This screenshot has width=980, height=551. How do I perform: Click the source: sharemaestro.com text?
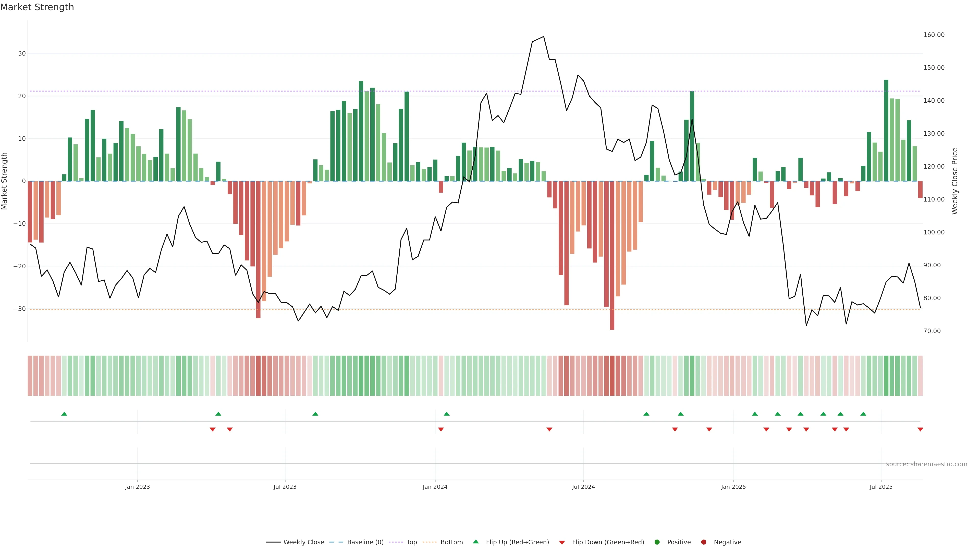click(926, 464)
